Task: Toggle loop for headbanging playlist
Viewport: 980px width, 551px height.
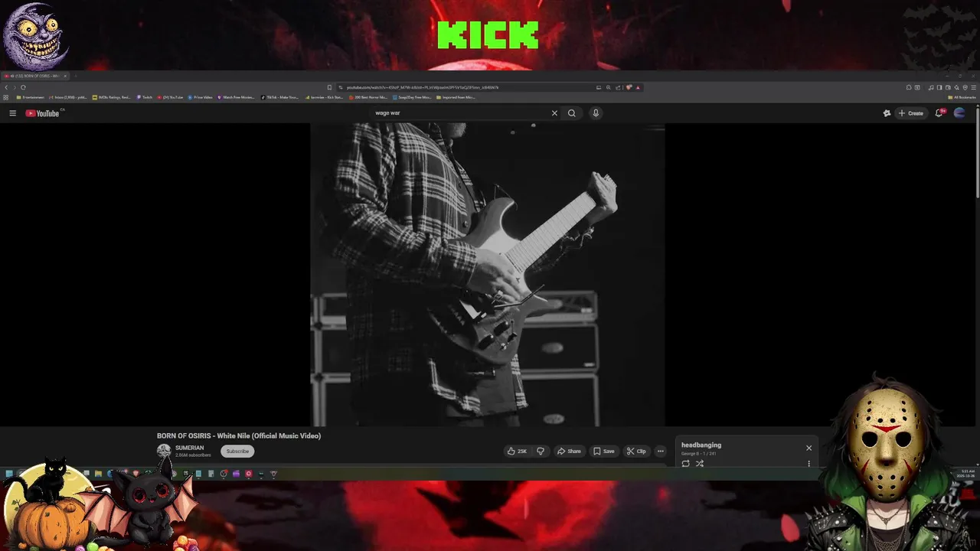Action: [x=685, y=464]
